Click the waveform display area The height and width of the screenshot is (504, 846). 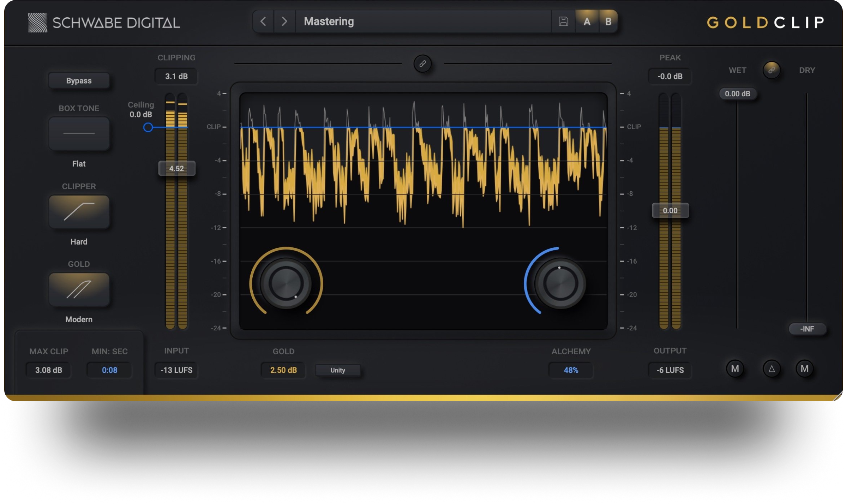[x=423, y=211]
